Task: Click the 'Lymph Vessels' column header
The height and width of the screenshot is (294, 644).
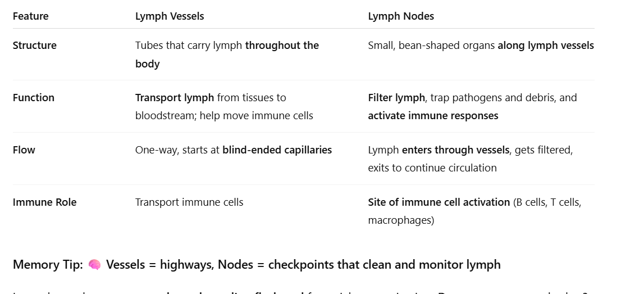Action: pos(170,16)
